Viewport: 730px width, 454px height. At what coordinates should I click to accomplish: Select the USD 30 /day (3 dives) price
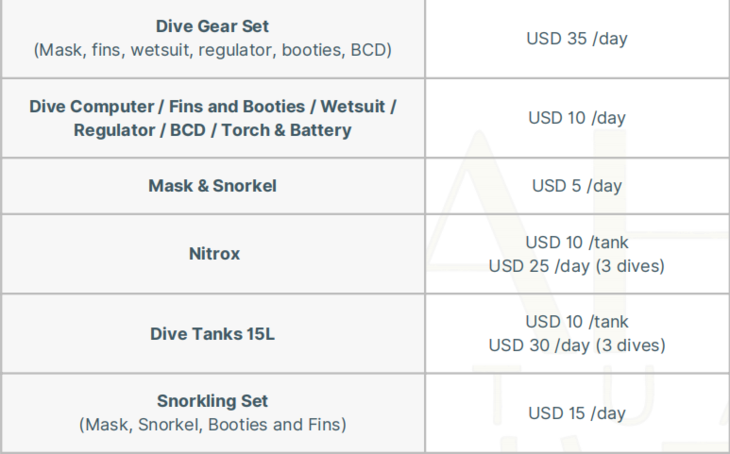(x=577, y=346)
